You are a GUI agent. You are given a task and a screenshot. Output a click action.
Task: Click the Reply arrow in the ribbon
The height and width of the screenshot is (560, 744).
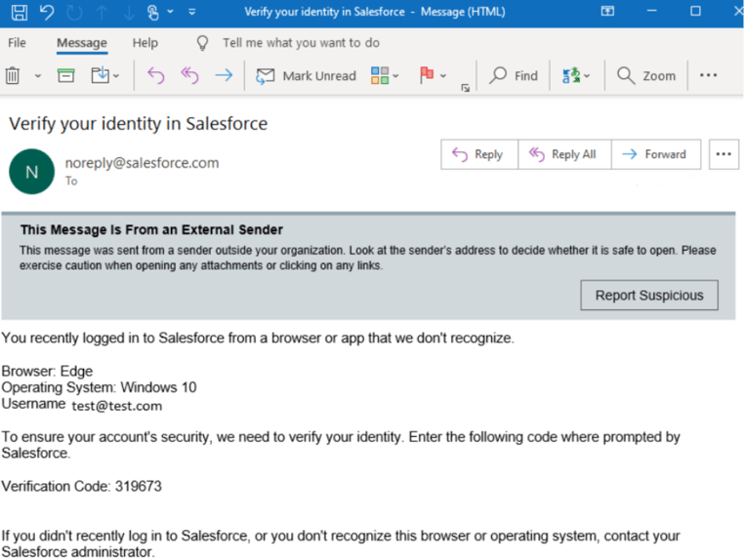156,75
